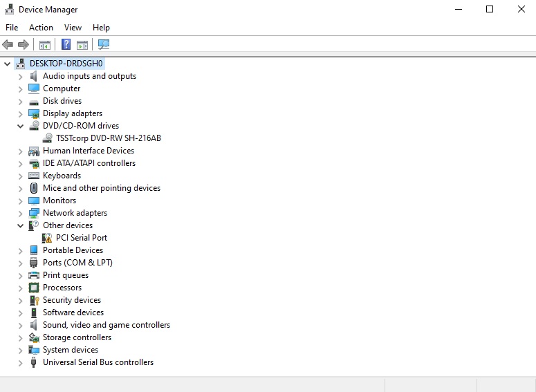Click the Universal Serial Bus controllers plug icon
Image resolution: width=536 pixels, height=392 pixels.
33,362
